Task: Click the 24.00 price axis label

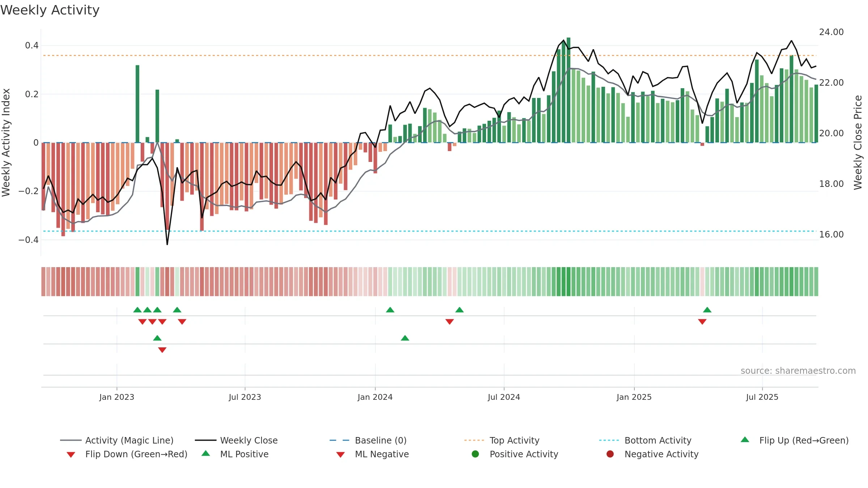Action: point(831,32)
